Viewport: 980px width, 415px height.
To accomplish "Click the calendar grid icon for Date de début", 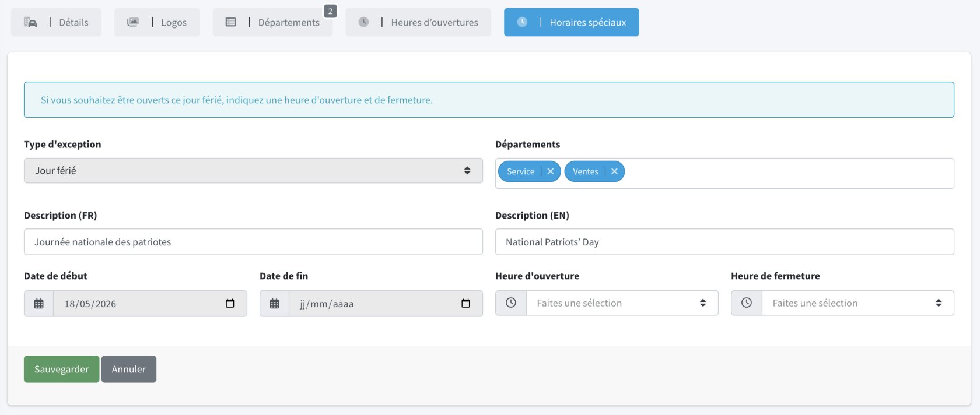I will coord(39,304).
